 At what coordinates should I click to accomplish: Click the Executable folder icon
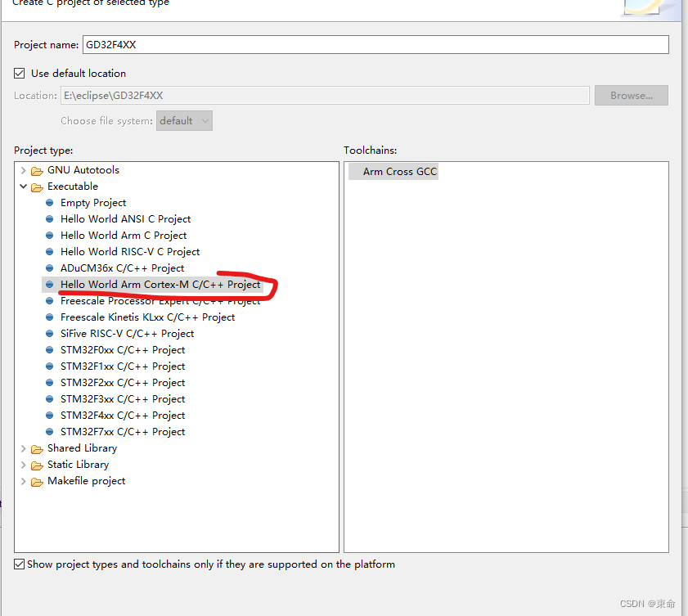pyautogui.click(x=37, y=187)
